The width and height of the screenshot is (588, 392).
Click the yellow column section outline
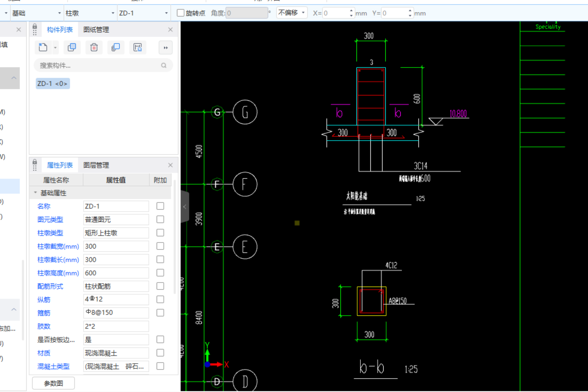click(x=371, y=301)
